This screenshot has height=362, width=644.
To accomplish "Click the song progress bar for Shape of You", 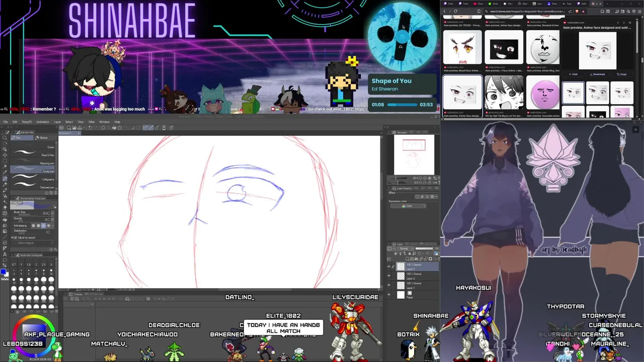I will pyautogui.click(x=402, y=105).
